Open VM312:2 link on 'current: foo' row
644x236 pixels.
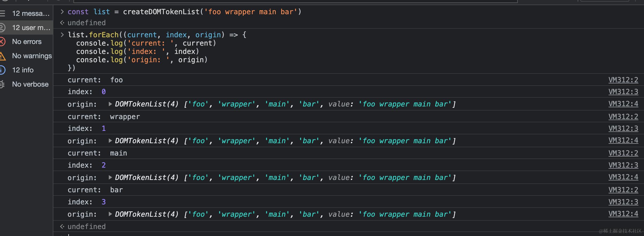click(623, 80)
